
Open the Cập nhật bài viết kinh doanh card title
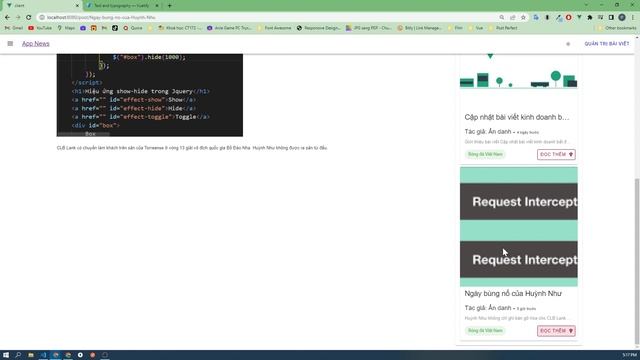point(517,117)
